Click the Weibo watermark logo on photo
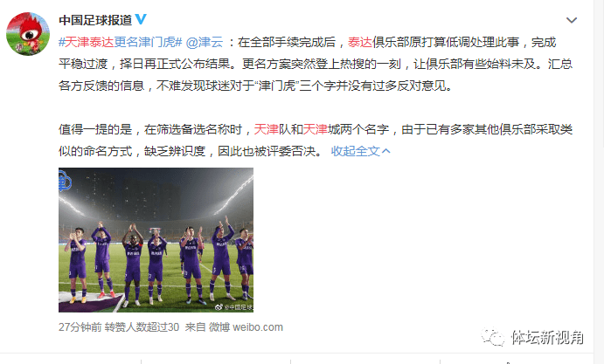 (x=219, y=307)
